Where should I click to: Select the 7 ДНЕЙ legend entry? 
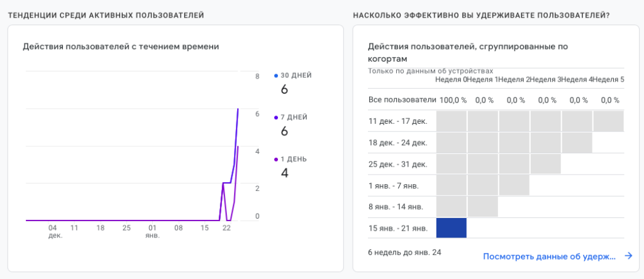coord(293,117)
